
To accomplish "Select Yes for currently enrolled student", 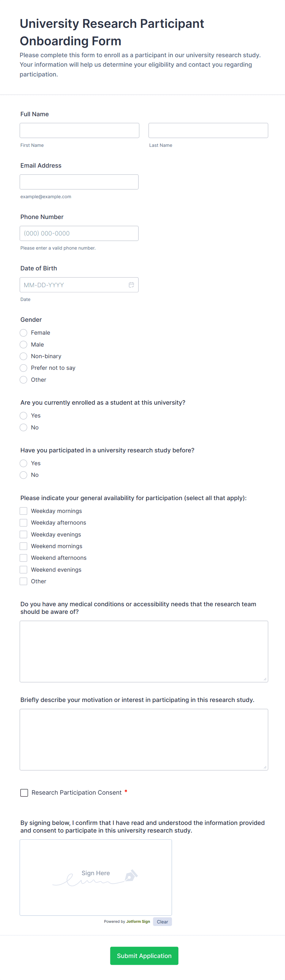I will tap(24, 415).
